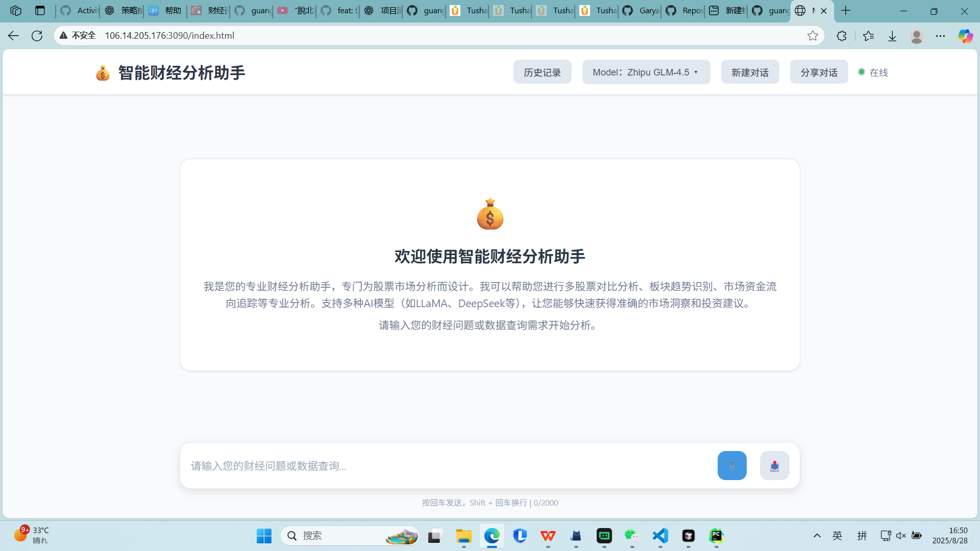This screenshot has height=551, width=980.
Task: Open the workspaces icon in tab bar
Action: point(16,11)
